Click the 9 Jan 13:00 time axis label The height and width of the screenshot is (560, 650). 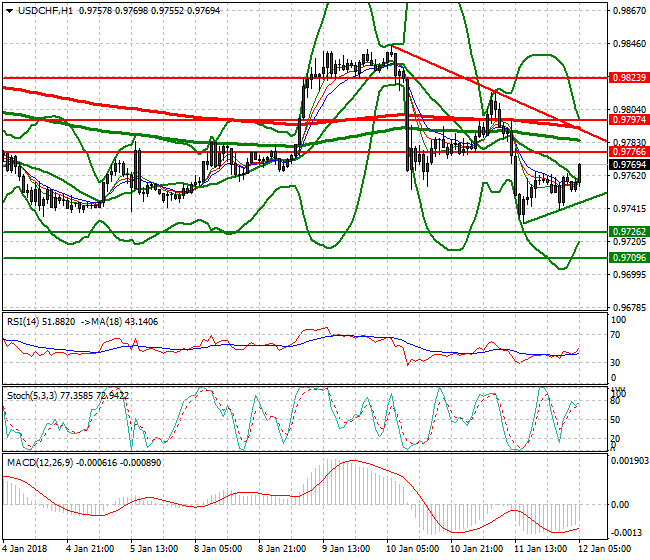pos(346,549)
